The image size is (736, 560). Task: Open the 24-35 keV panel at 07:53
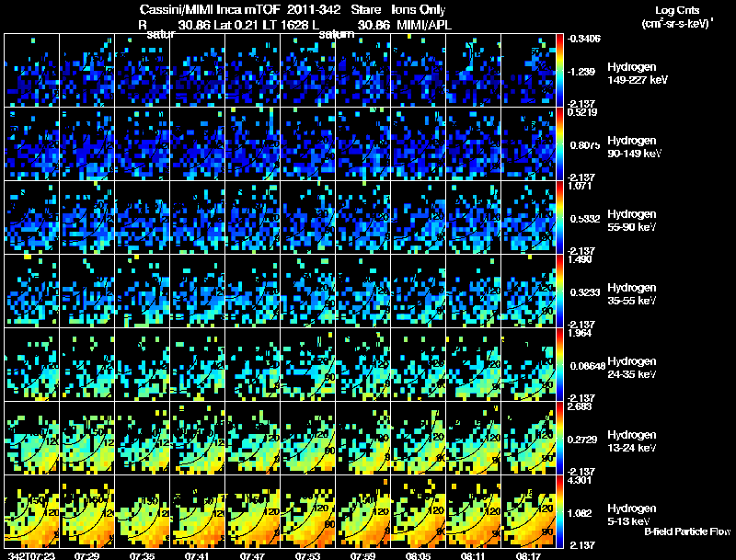click(x=308, y=364)
